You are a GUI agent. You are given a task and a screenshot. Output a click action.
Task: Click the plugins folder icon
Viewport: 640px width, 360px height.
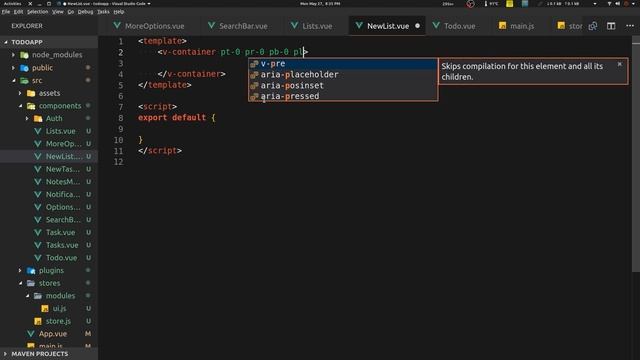point(31,270)
